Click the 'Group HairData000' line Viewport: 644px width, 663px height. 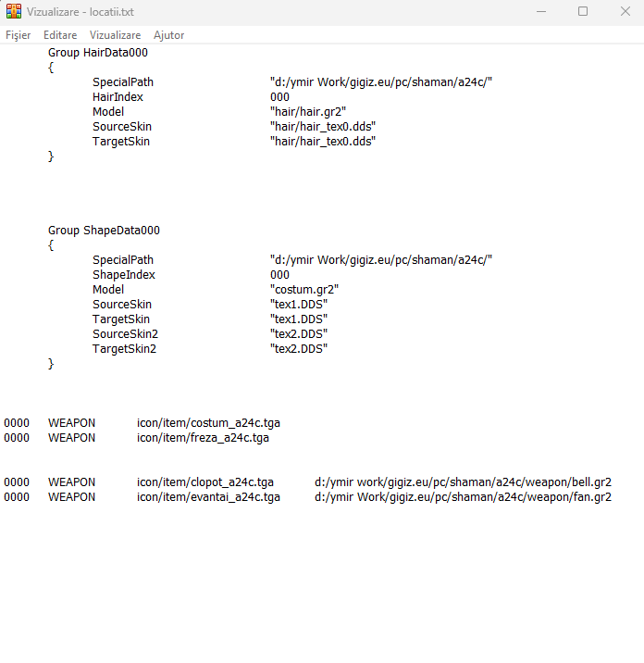(98, 53)
